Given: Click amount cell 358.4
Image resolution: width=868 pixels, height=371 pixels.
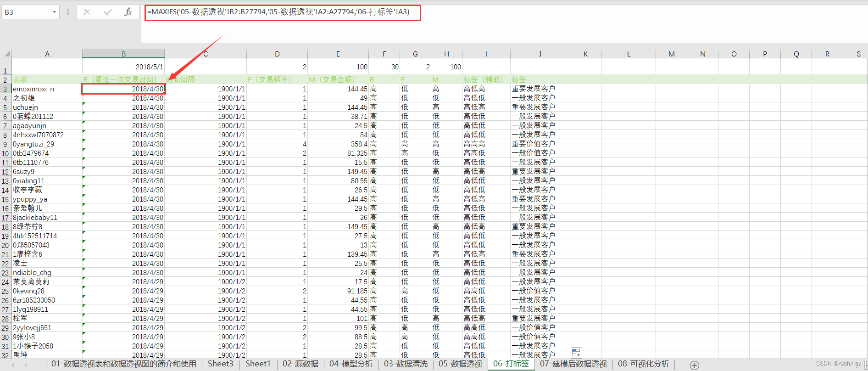Looking at the screenshot, I should pyautogui.click(x=338, y=144).
